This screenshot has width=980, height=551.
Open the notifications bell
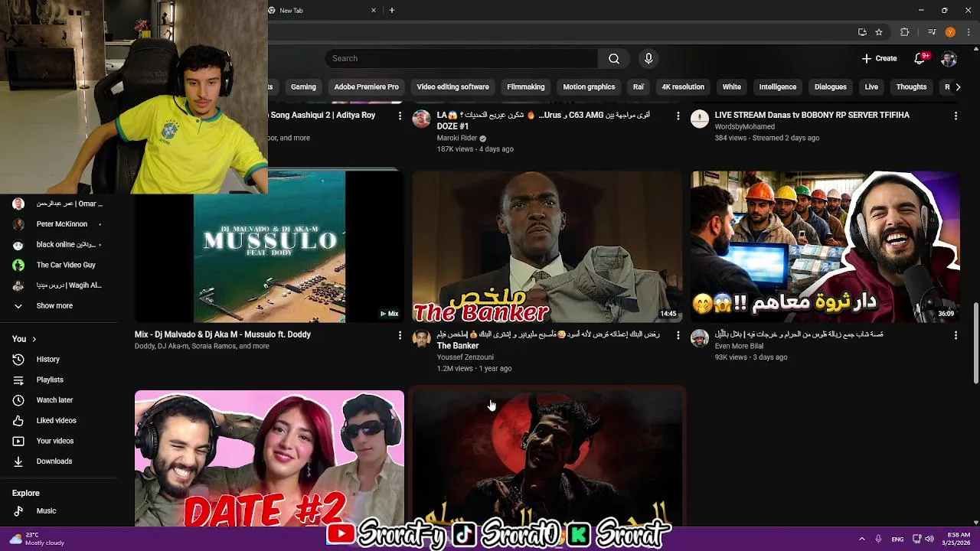click(x=920, y=59)
